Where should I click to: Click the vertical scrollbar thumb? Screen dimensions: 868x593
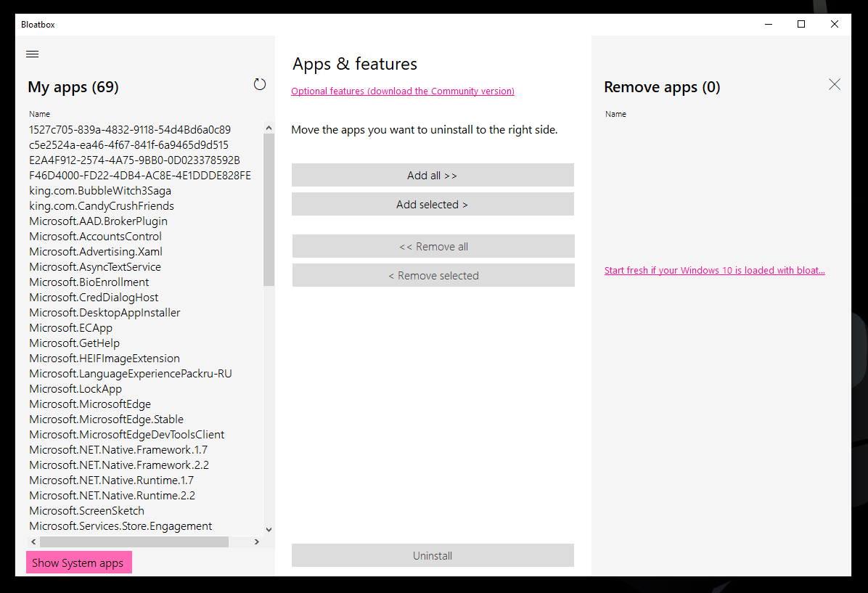[269, 209]
